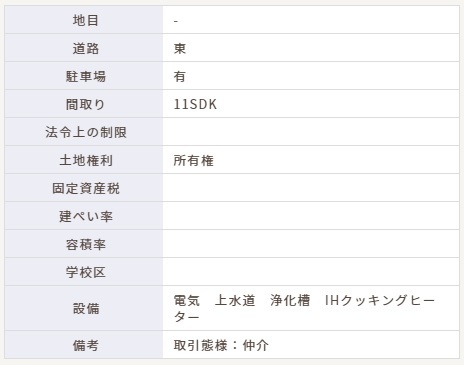Click the 設備 label cell
464x365 pixels.
84,308
